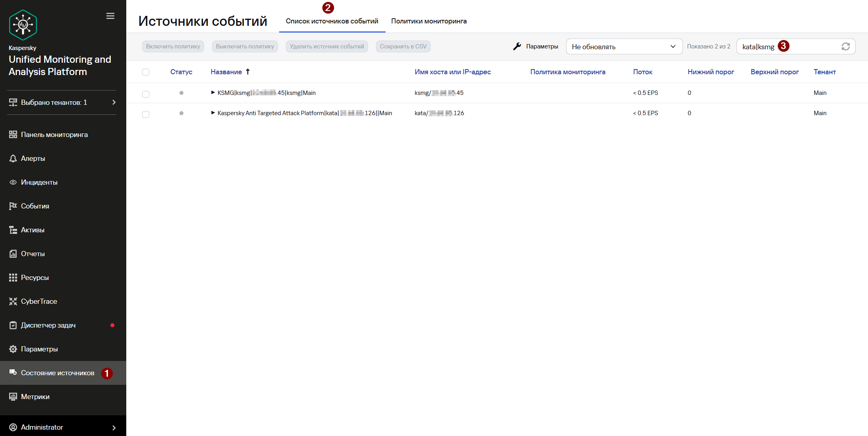The height and width of the screenshot is (436, 868).
Task: Click status dot of KSMG row
Action: 181,93
